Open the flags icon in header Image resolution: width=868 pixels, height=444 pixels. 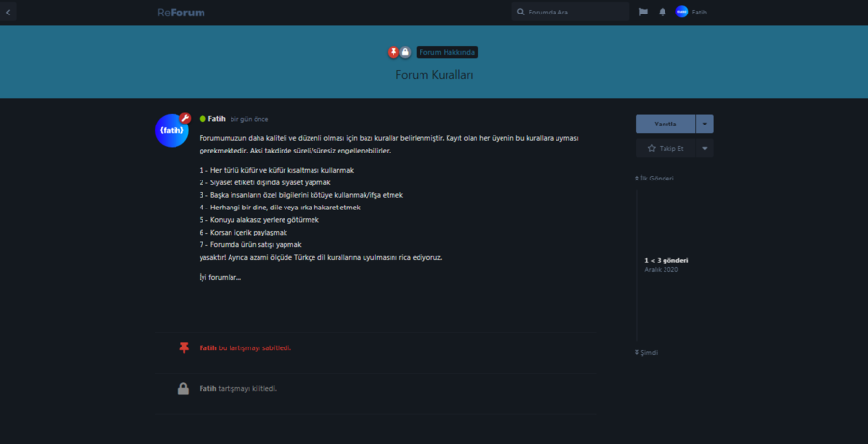coord(643,12)
